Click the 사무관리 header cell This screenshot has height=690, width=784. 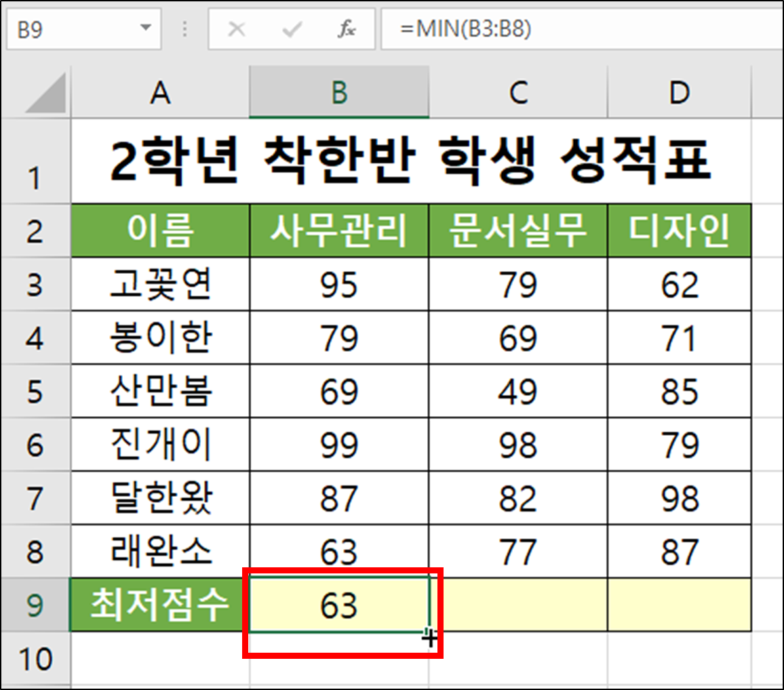(340, 230)
